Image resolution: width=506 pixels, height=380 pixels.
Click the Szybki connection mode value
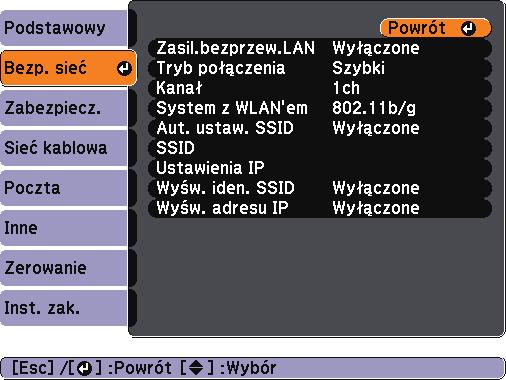click(x=359, y=68)
